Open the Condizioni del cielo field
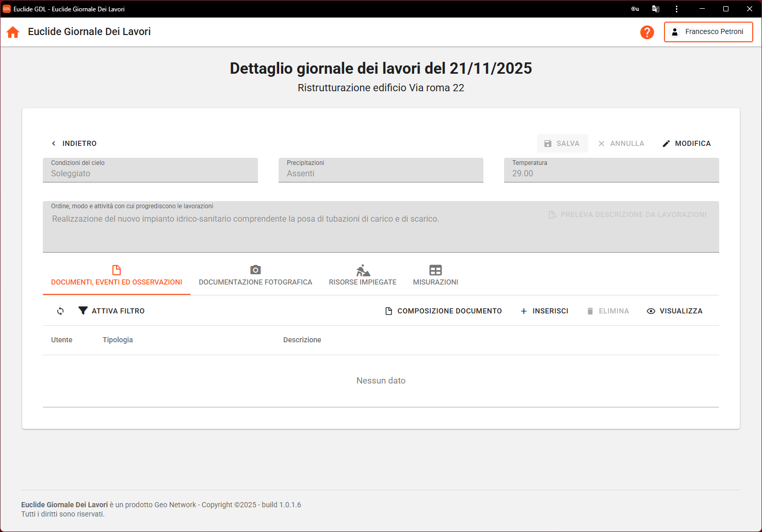Viewport: 762px width, 532px height. [150, 170]
